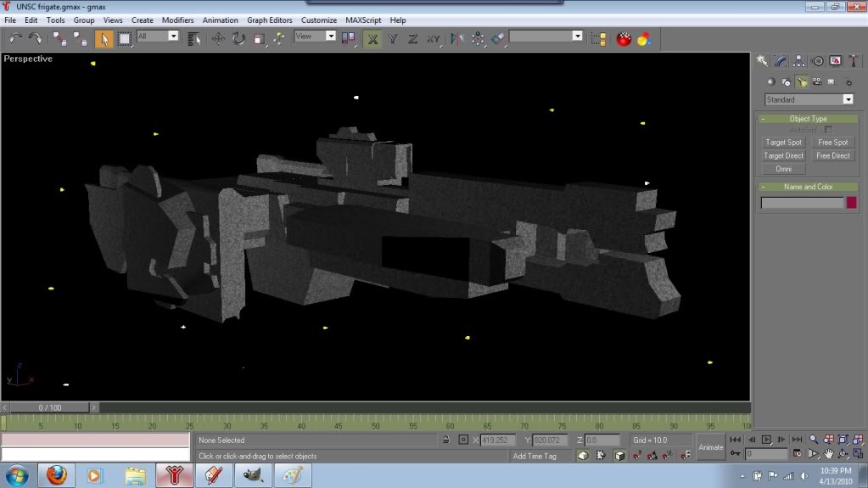The width and height of the screenshot is (868, 488).
Task: Collapse the Name and Color rollout
Action: pos(809,187)
